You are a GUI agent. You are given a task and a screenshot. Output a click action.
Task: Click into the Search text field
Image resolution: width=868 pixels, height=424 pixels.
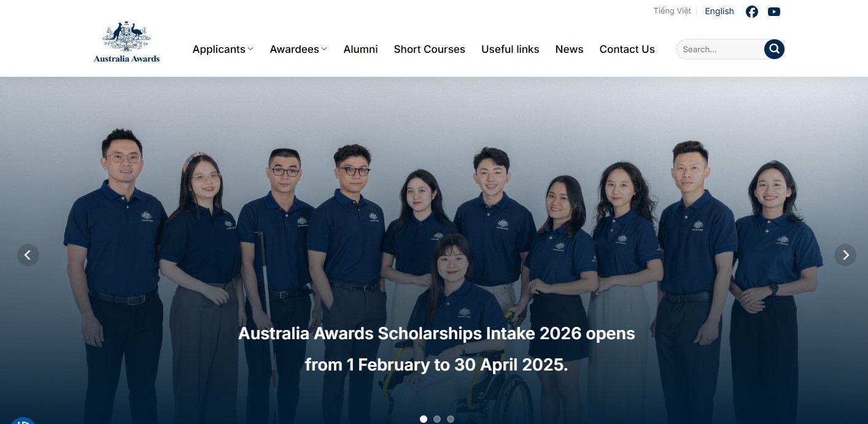[x=719, y=49]
